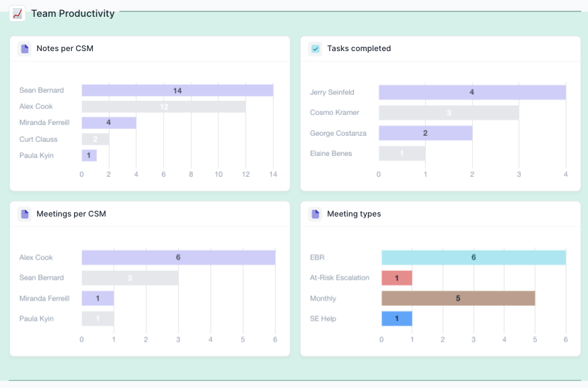
Task: Click the Meeting types document icon
Action: tap(315, 214)
